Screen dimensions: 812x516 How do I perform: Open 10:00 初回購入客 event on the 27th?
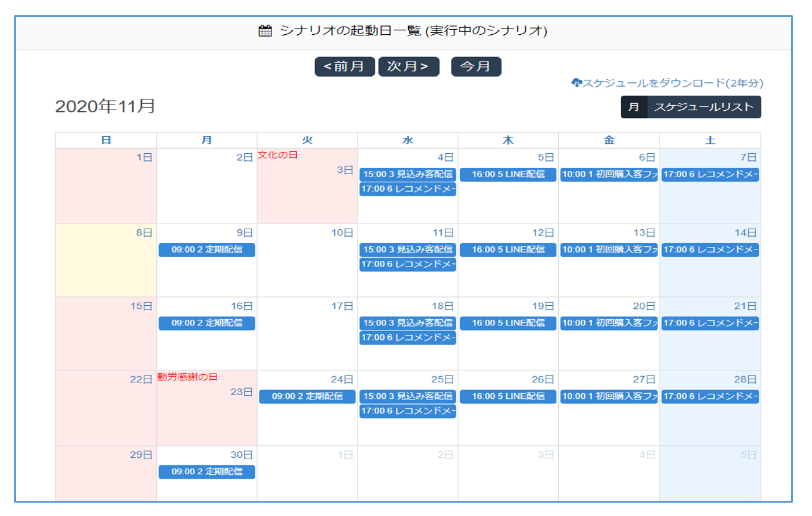coord(609,397)
